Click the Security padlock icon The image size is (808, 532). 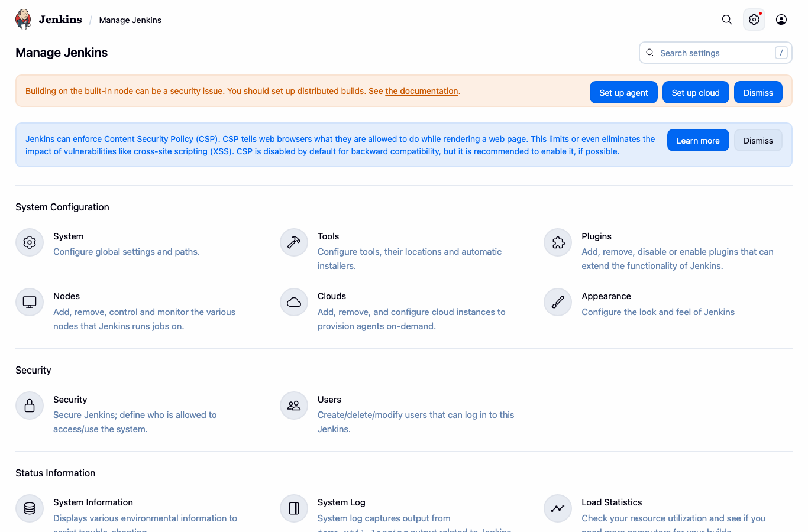[x=30, y=406]
